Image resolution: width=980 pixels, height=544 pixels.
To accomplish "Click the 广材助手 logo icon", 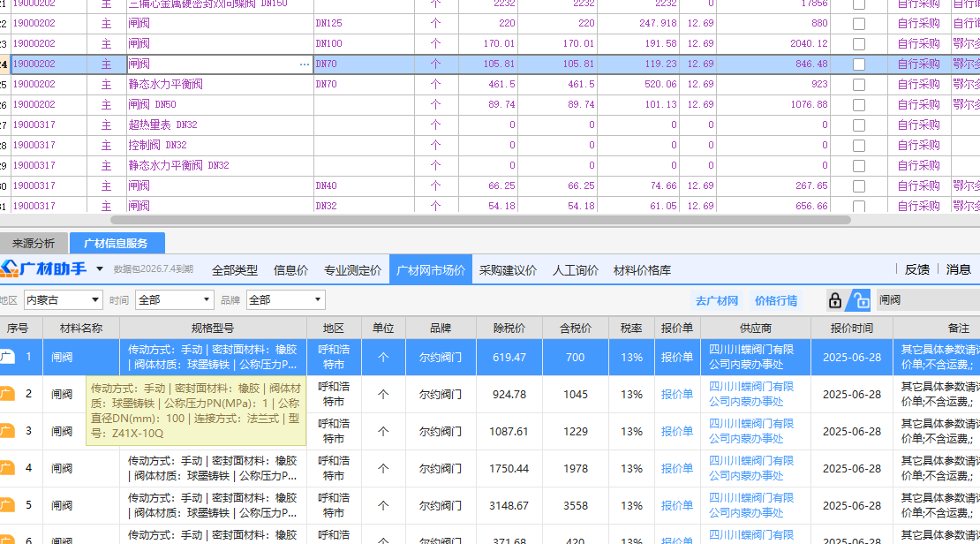I will coord(10,268).
